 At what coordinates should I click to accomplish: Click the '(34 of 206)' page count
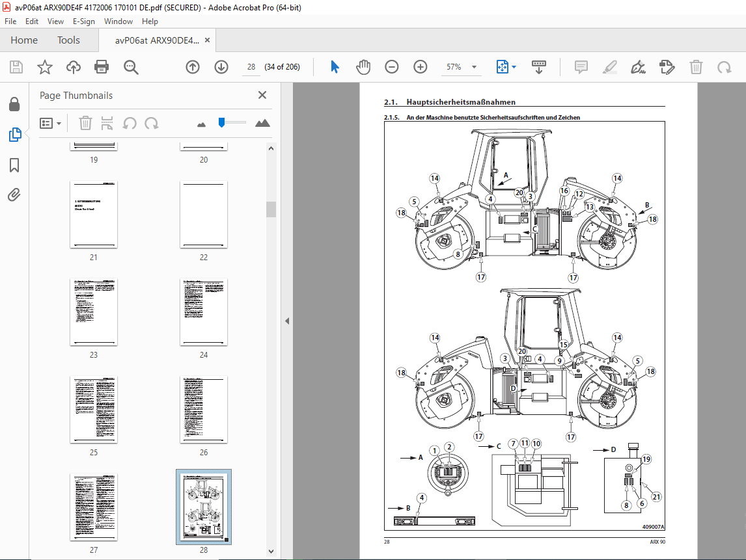(282, 67)
